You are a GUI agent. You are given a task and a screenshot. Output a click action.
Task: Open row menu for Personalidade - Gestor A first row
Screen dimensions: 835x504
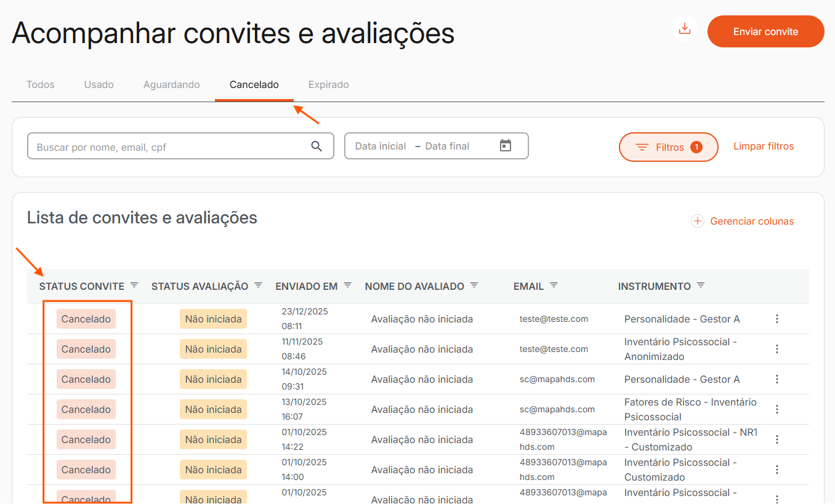[x=777, y=319]
